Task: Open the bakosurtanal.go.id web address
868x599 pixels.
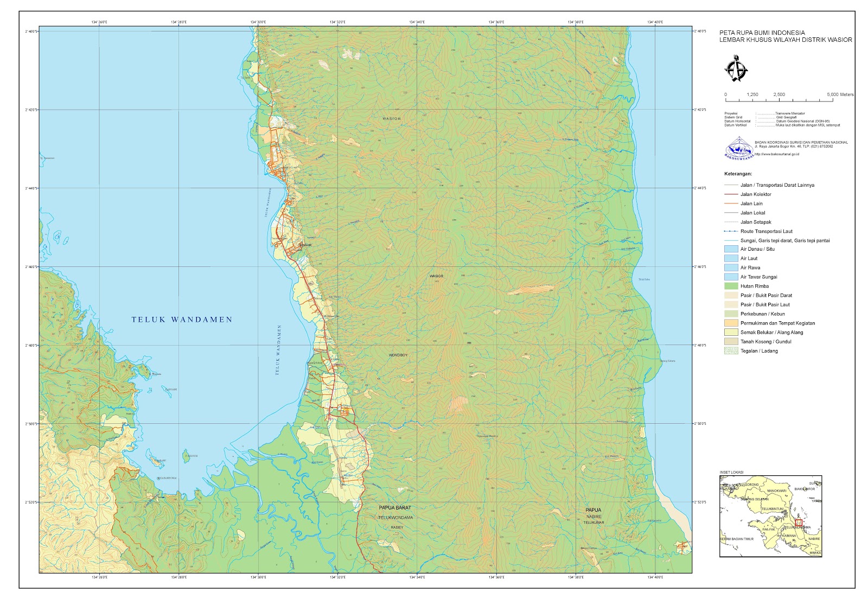Action: click(776, 154)
